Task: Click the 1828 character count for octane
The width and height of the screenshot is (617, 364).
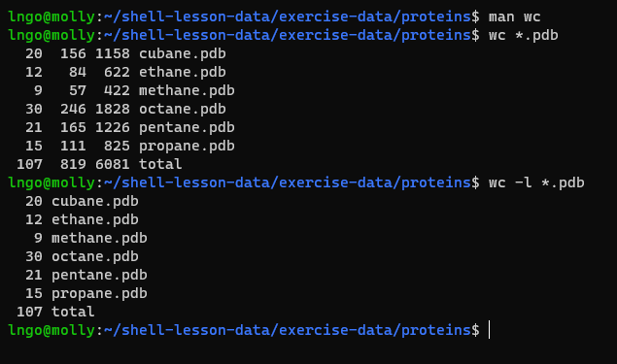Action: point(113,109)
